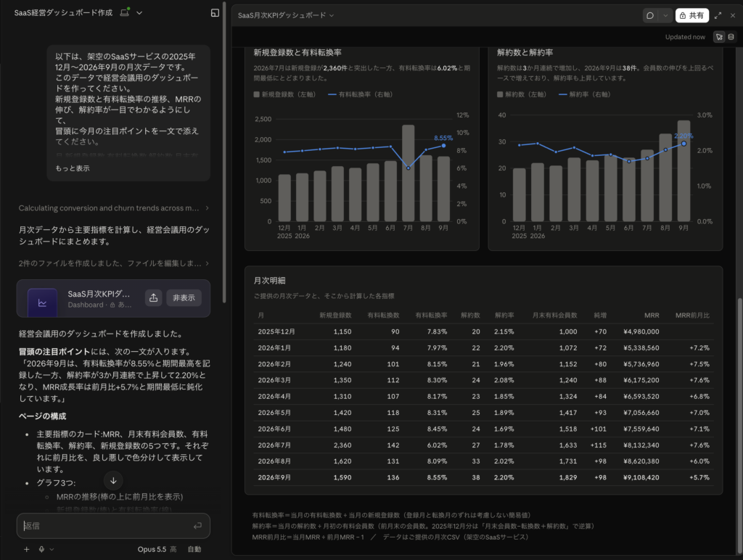Toggle 解約数（左軸） legend entry
This screenshot has width=743, height=560.
coord(522,94)
